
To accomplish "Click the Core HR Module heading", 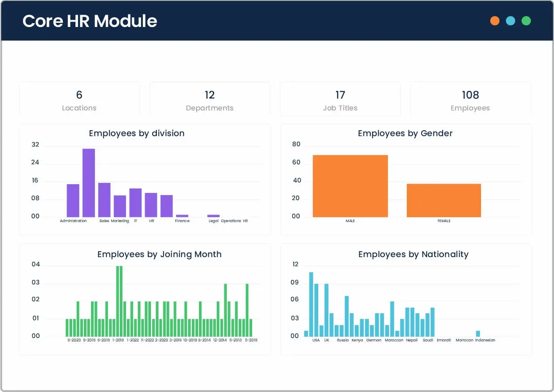I will click(x=90, y=21).
